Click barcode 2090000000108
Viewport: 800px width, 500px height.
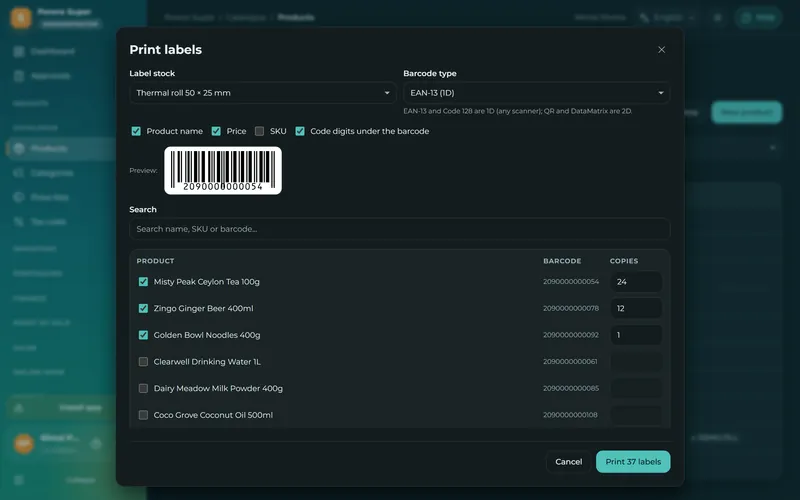pyautogui.click(x=570, y=415)
